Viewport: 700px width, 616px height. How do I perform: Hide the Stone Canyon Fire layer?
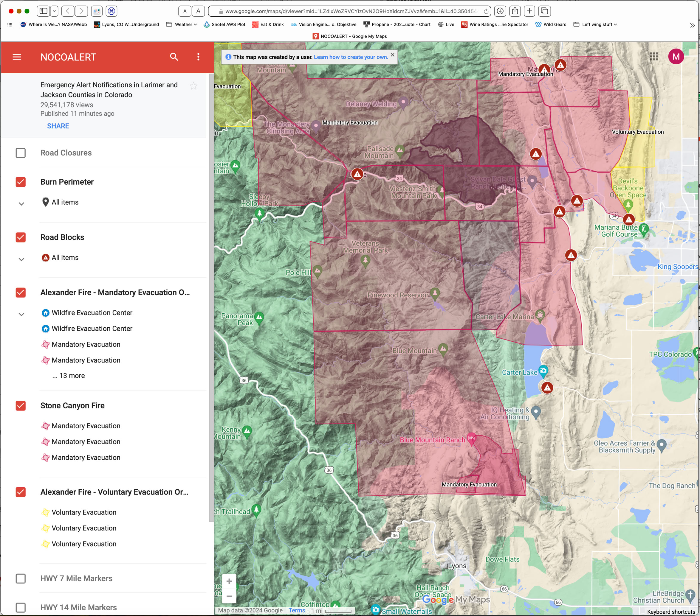tap(21, 405)
